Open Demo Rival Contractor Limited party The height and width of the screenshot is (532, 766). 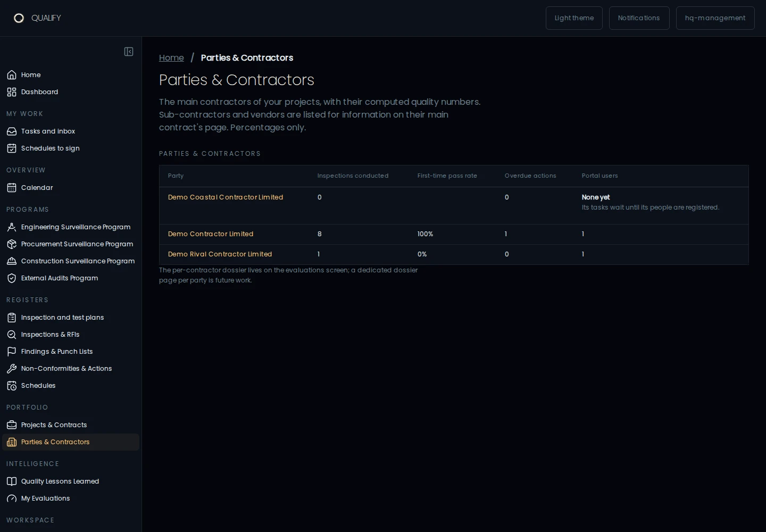pos(220,254)
